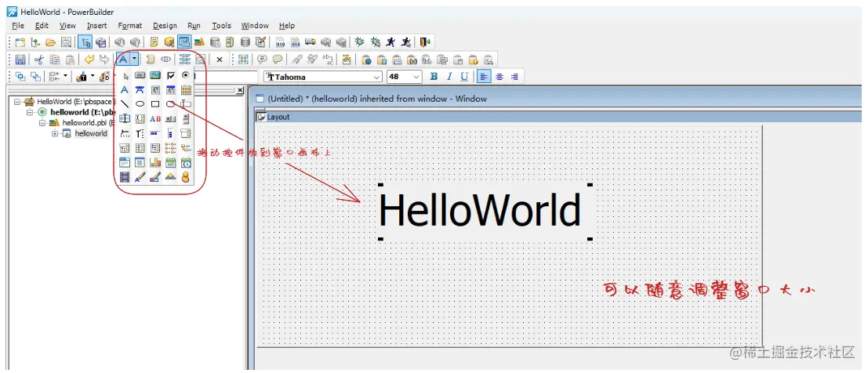Image resolution: width=868 pixels, height=373 pixels.
Task: Choose the Rectangle drawing control
Action: click(155, 104)
